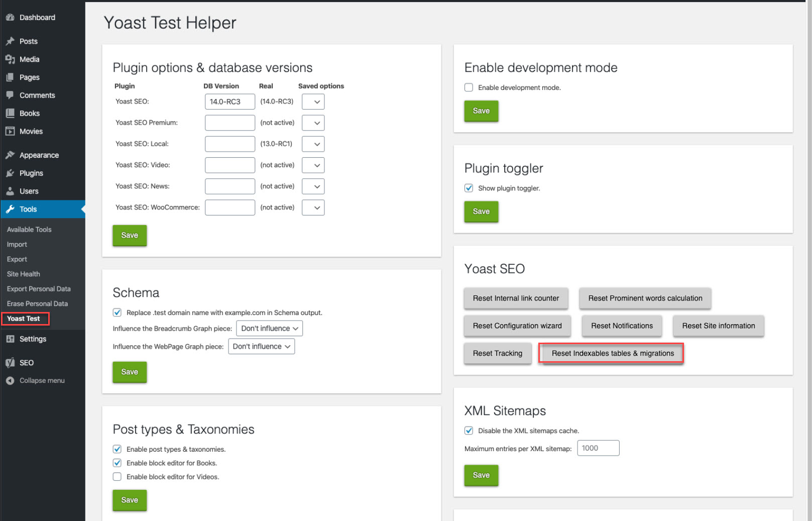Open Saved options dropdown for WooCommerce
Screen dimensions: 812x521
[x=313, y=207]
